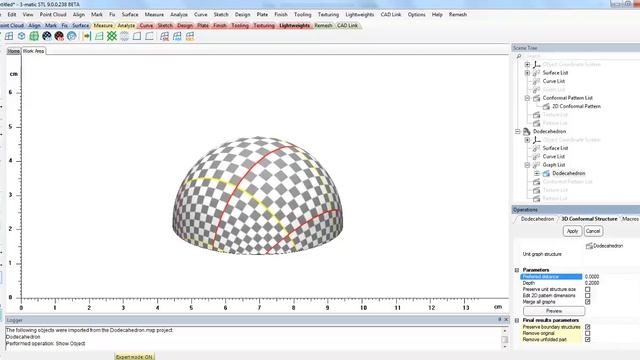Screen dimensions: 640x360
Task: Click the 2D Conformal Pattern item icon
Action: [546, 106]
